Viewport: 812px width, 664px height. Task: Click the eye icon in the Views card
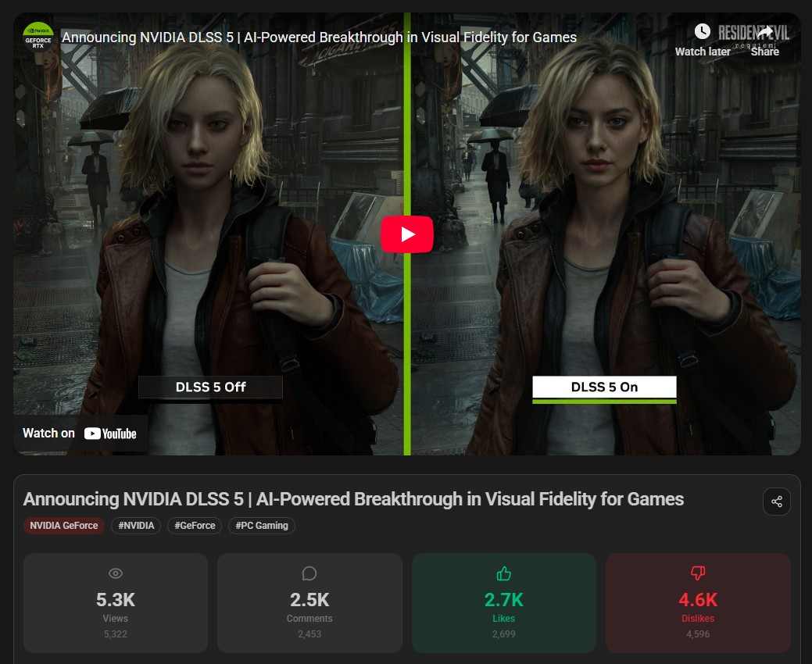(116, 573)
